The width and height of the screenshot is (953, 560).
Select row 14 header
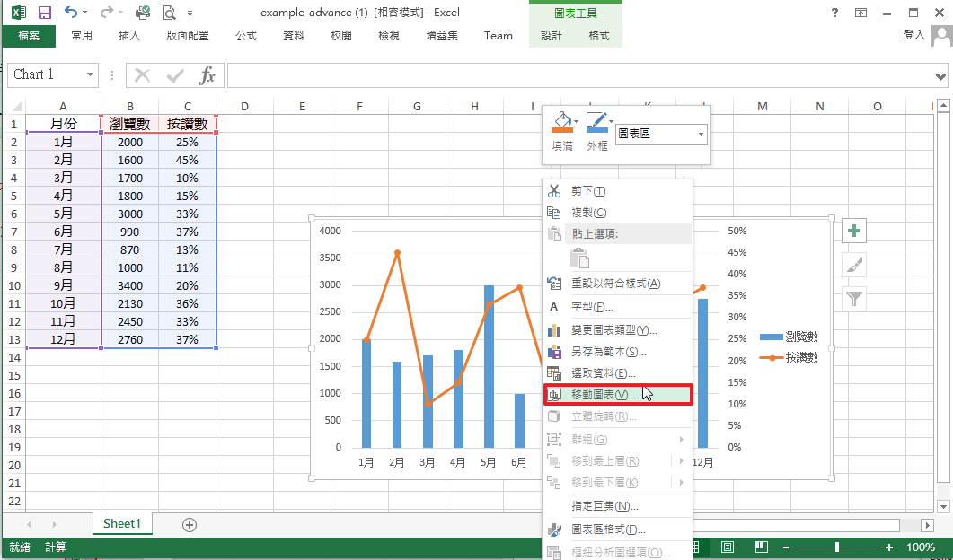tap(14, 357)
